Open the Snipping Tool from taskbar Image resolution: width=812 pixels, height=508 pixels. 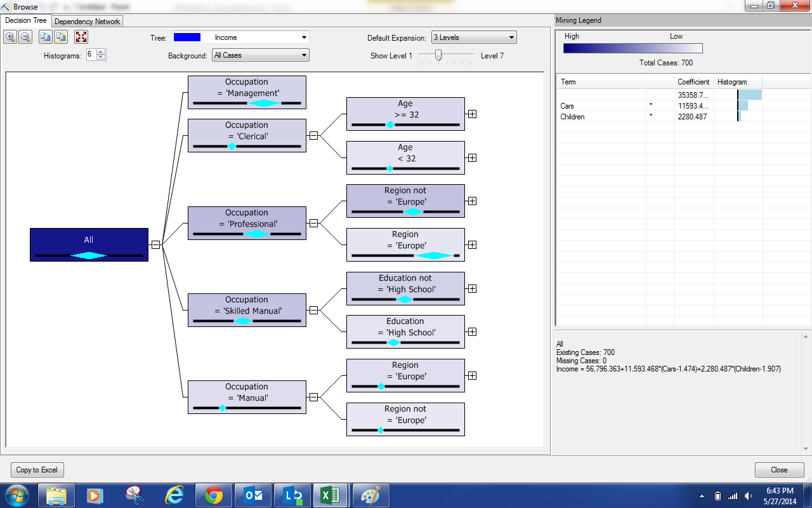coord(134,495)
